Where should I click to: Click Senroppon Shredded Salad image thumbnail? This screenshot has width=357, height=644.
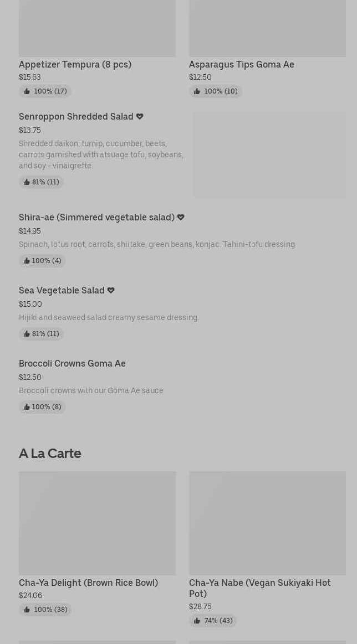click(x=269, y=154)
